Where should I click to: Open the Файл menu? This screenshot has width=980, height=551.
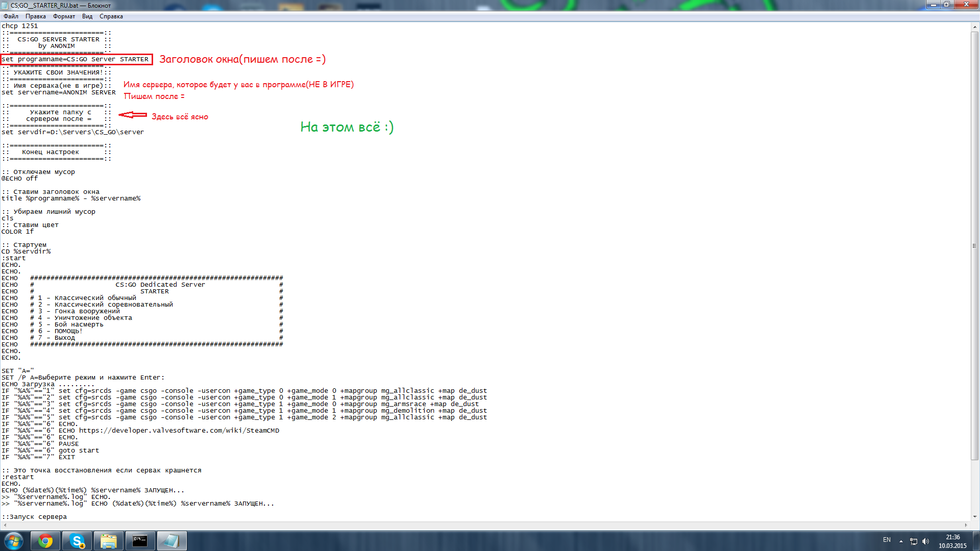click(x=11, y=16)
